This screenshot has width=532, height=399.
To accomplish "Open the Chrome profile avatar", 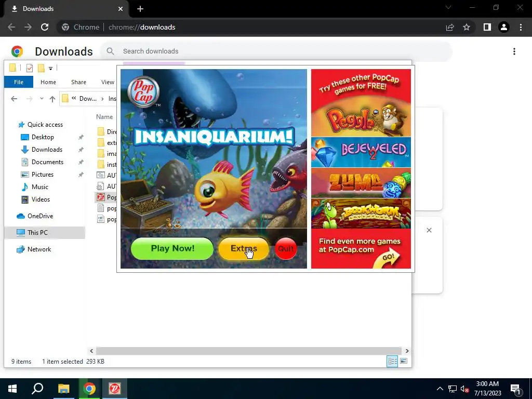I will [x=504, y=27].
